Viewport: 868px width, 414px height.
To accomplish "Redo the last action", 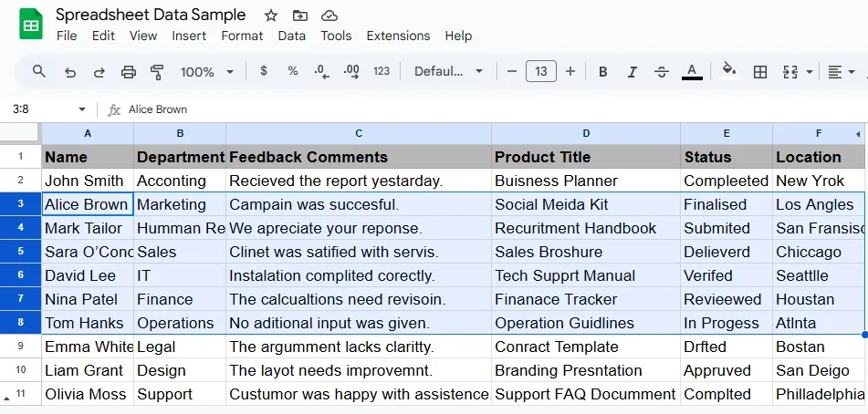I will (x=99, y=72).
